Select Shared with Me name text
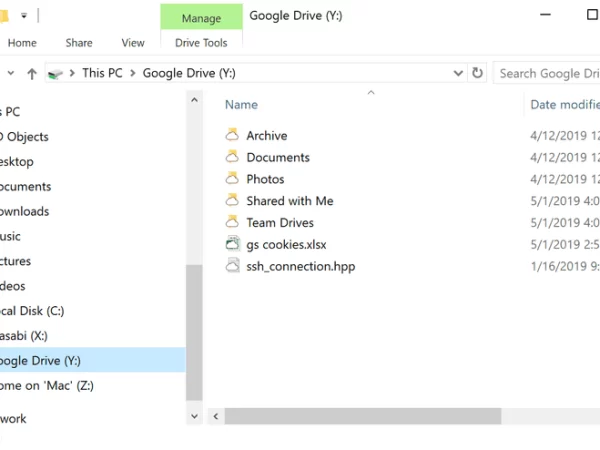The width and height of the screenshot is (600, 450). 290,201
